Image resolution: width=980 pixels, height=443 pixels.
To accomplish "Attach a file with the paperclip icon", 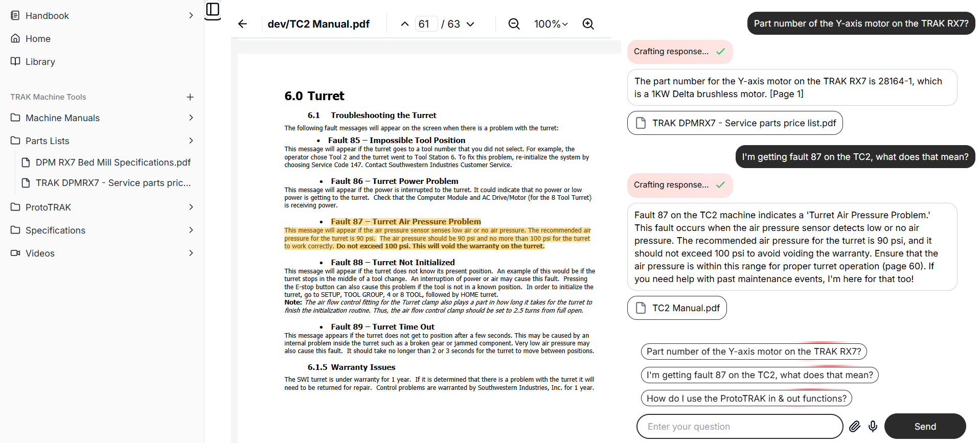I will pyautogui.click(x=855, y=427).
